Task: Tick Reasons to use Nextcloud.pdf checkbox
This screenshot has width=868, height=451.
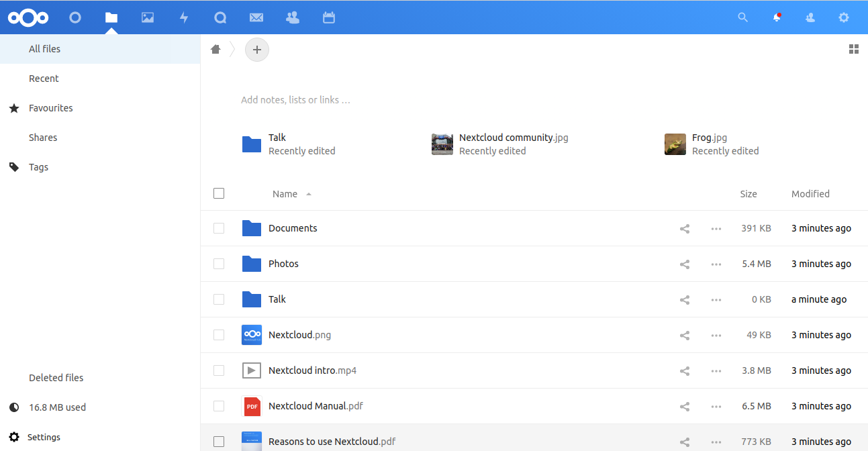Action: pyautogui.click(x=219, y=442)
